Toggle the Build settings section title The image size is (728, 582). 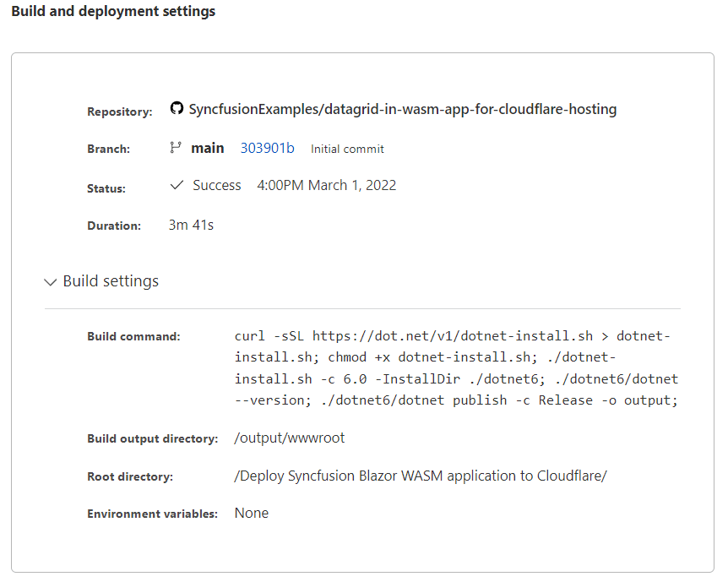[111, 281]
